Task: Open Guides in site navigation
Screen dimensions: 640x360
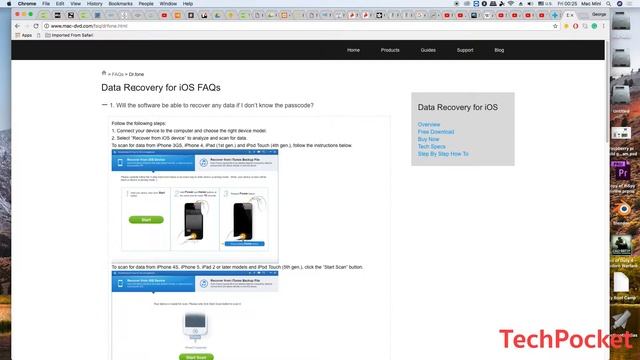Action: click(x=428, y=50)
